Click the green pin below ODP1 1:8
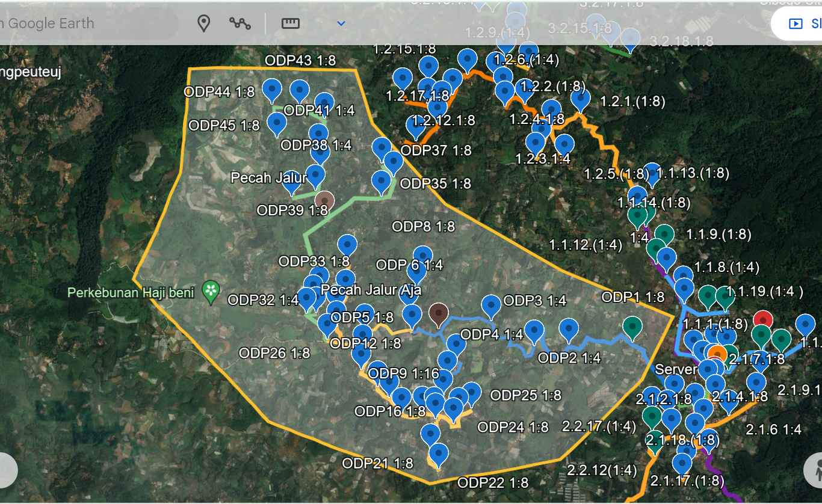This screenshot has height=504, width=822. [x=632, y=327]
